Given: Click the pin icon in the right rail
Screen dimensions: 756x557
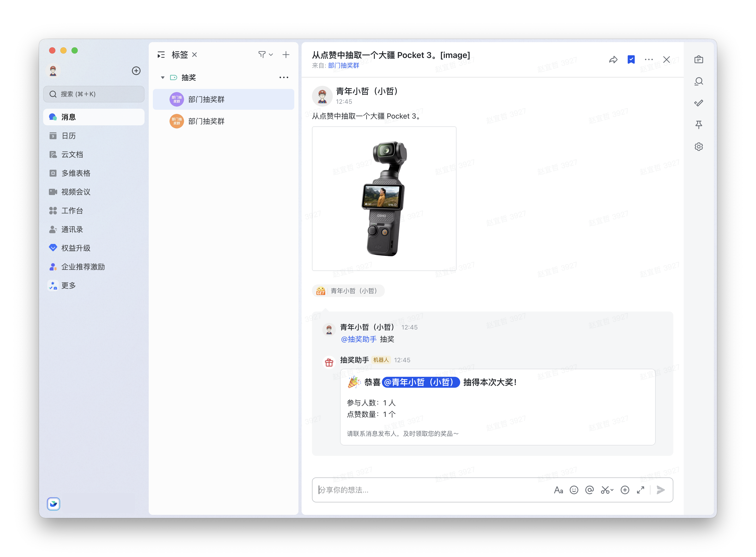Looking at the screenshot, I should click(x=699, y=125).
